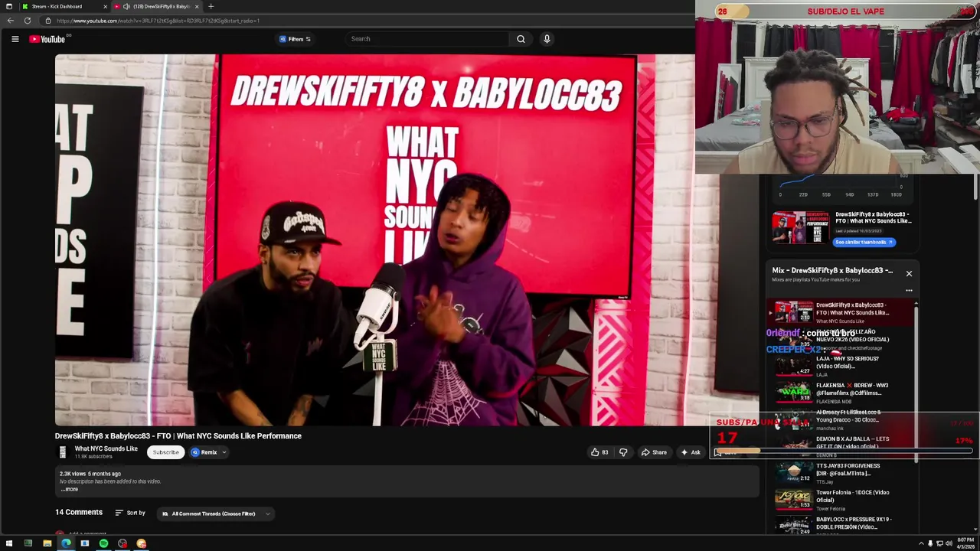Click the search magnifier button
This screenshot has width=980, height=551.
[x=521, y=39]
